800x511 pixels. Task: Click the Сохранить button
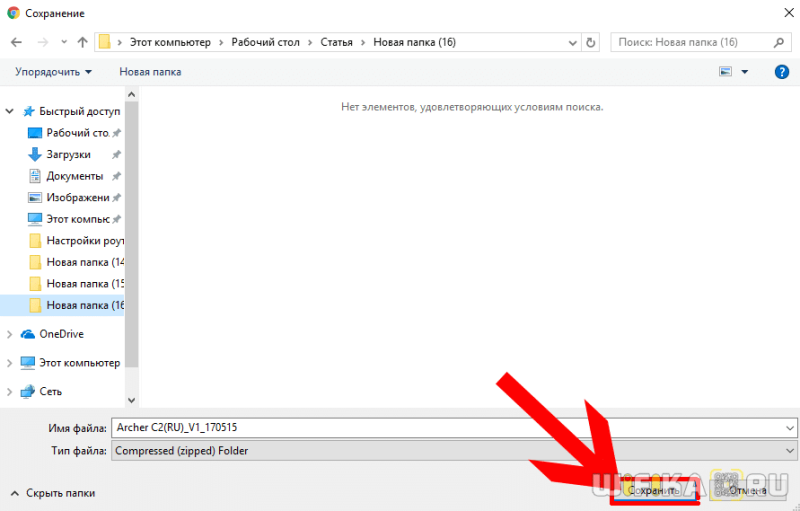tap(655, 491)
